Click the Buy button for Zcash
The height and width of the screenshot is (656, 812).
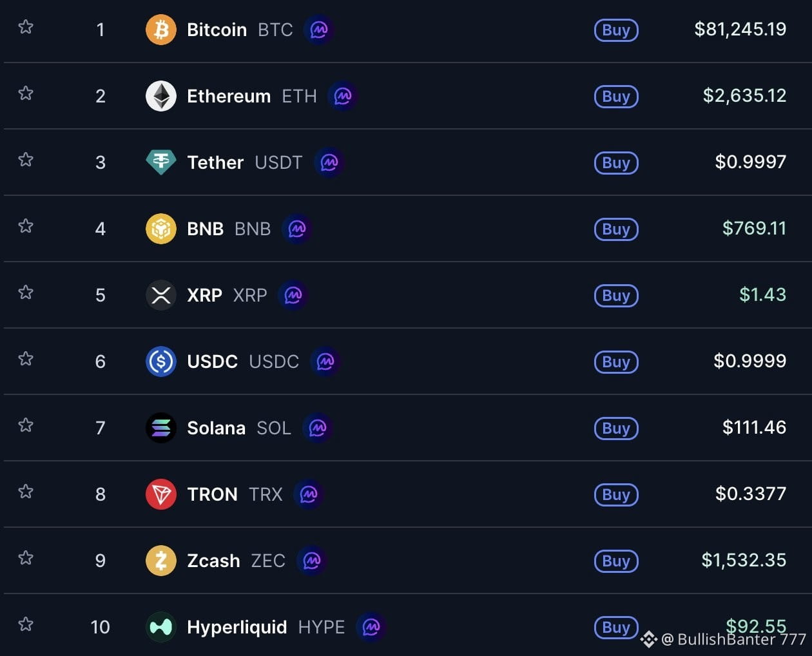point(616,561)
